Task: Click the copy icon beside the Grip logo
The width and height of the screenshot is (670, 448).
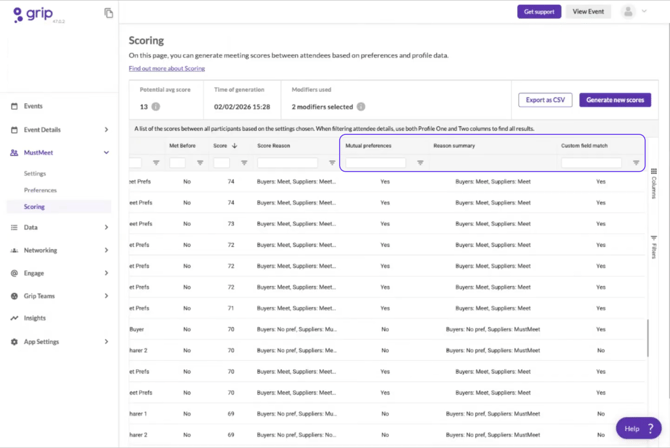Action: 108,13
